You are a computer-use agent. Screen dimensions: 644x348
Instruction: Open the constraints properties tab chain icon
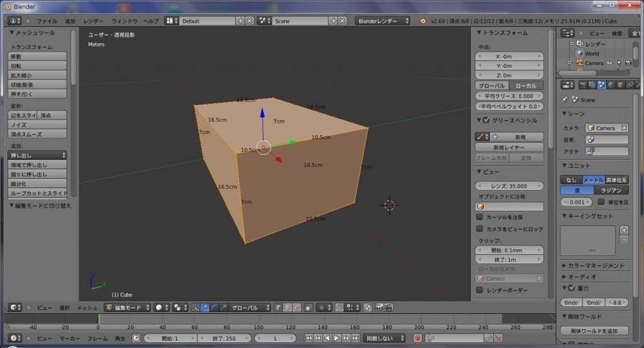630,84
